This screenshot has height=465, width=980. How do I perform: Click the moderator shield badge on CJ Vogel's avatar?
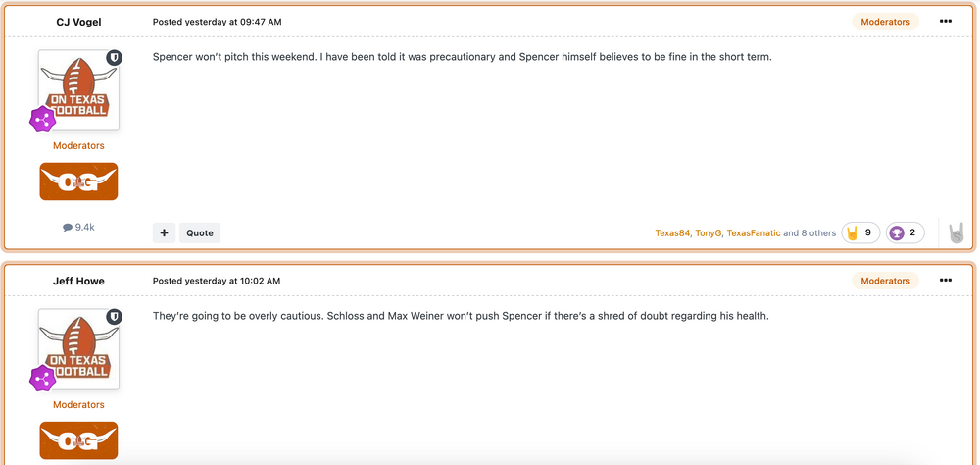(114, 59)
